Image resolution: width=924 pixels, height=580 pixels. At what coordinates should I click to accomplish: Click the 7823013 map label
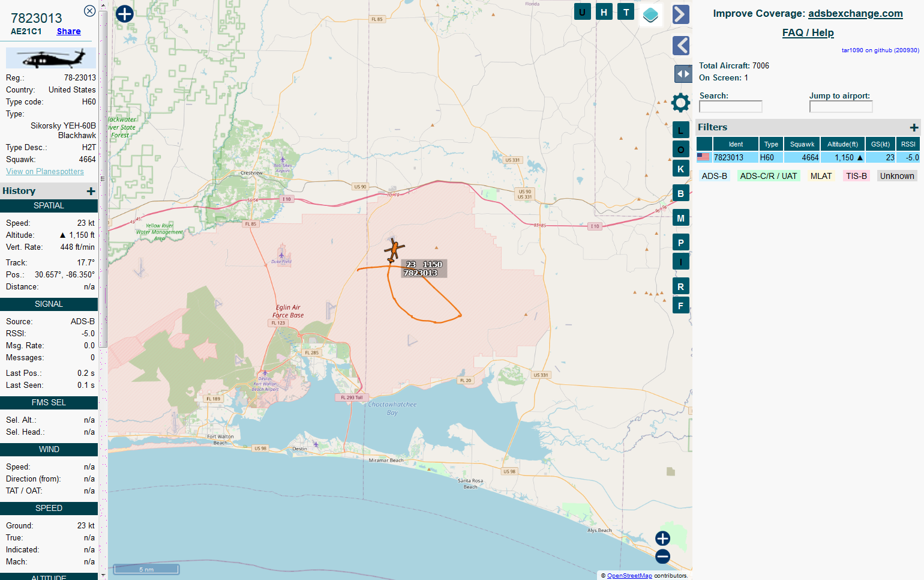[421, 273]
